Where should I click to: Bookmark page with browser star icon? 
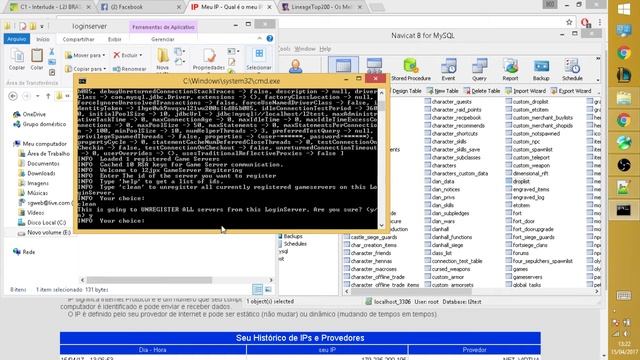569,22
